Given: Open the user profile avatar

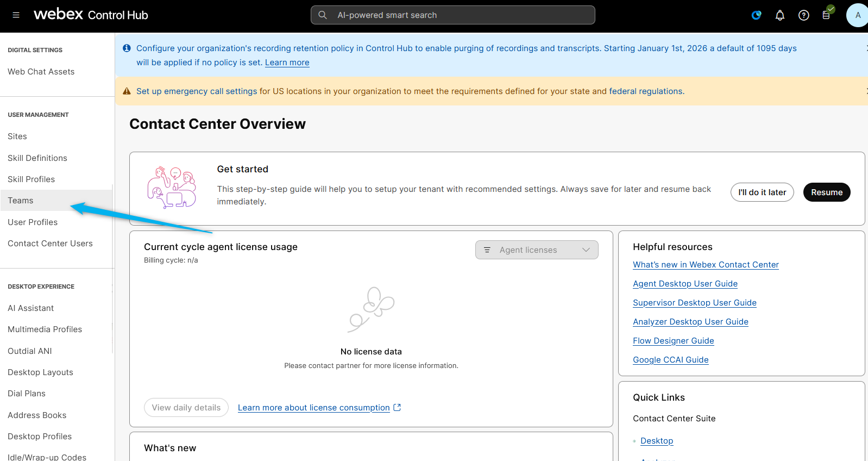Looking at the screenshot, I should click(857, 15).
